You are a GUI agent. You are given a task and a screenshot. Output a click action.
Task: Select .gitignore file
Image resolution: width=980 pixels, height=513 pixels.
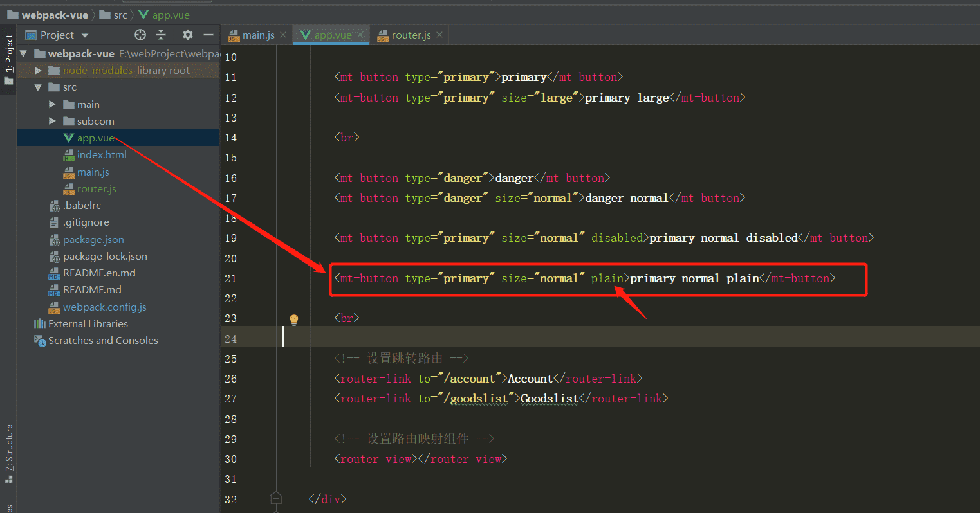tap(86, 222)
